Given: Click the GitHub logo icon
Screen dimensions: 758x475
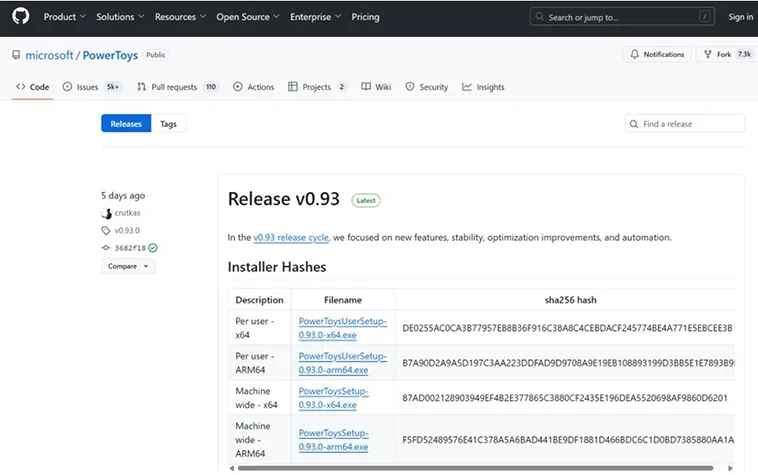Looking at the screenshot, I should click(x=20, y=17).
